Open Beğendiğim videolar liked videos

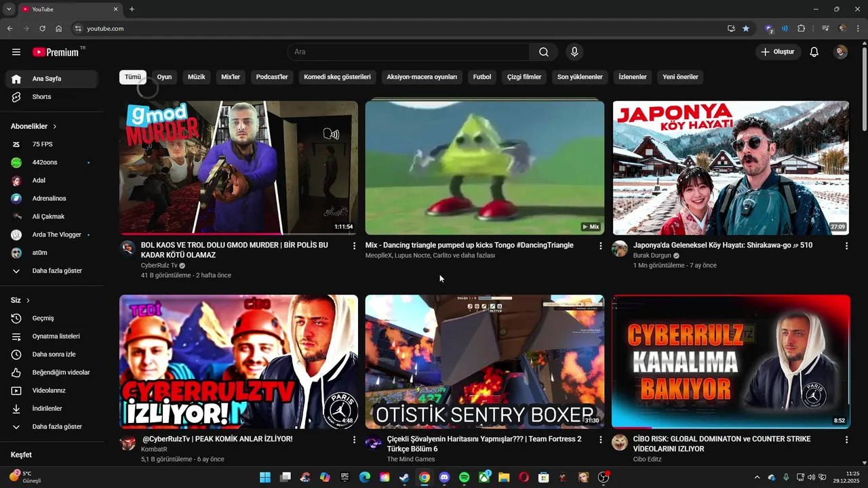click(x=52, y=372)
